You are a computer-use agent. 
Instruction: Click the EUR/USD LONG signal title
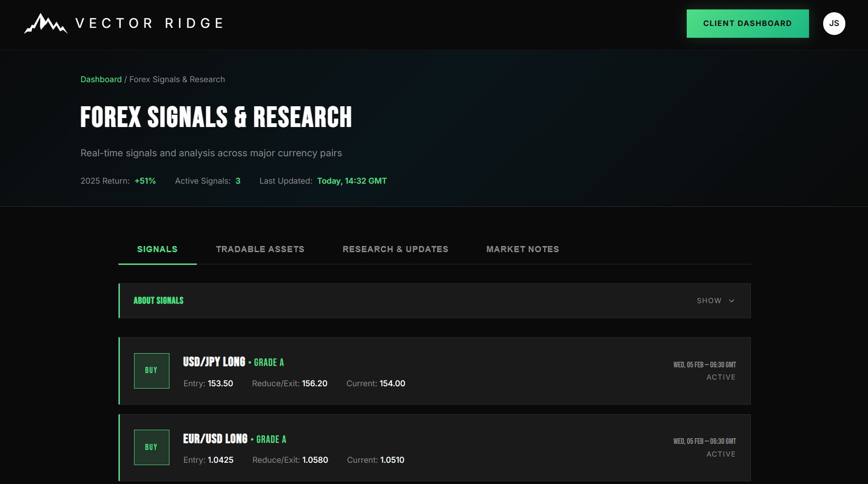coord(215,439)
